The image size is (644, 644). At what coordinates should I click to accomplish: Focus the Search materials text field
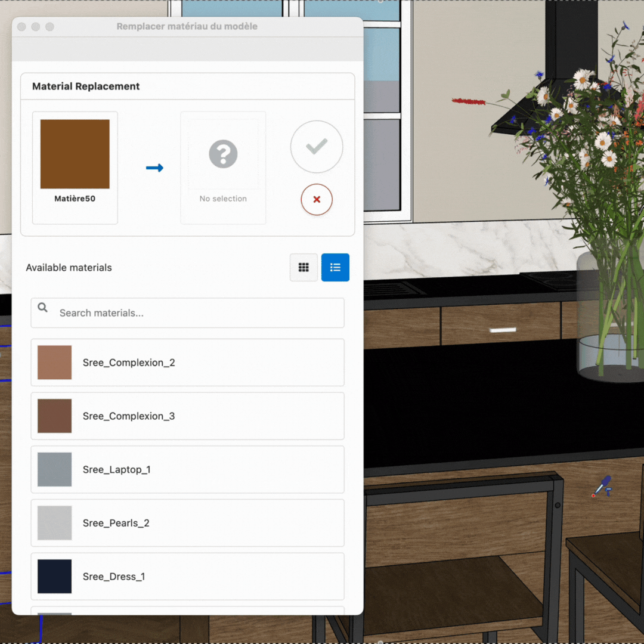pyautogui.click(x=197, y=313)
